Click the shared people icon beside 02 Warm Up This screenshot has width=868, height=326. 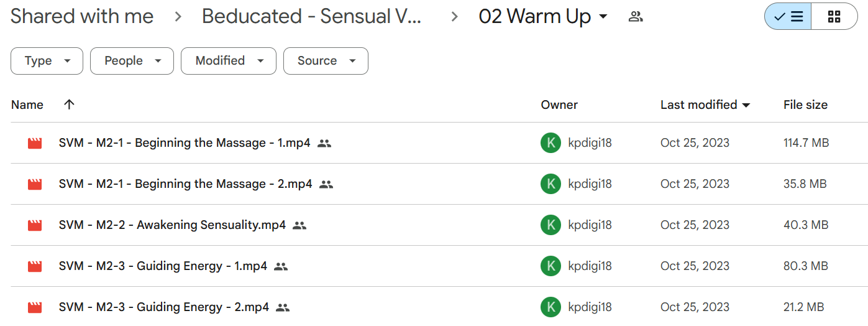[x=635, y=17]
